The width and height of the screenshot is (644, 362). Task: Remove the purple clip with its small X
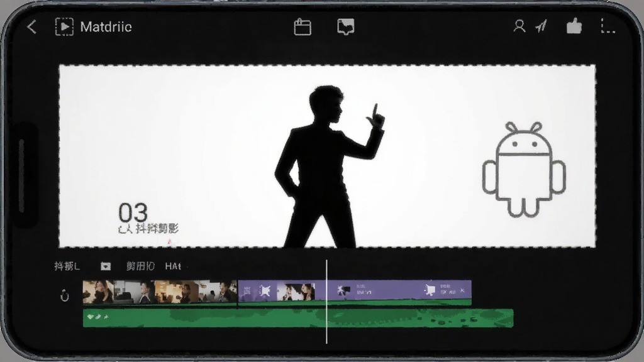[x=462, y=290]
